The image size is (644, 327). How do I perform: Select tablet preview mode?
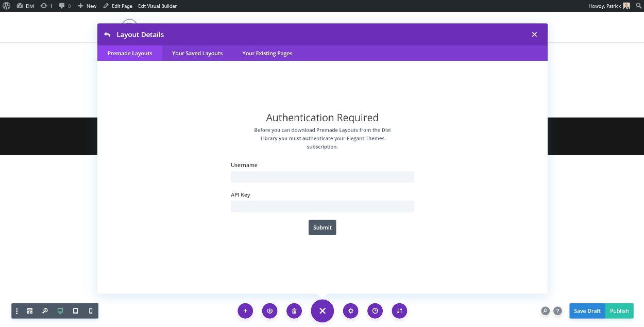pyautogui.click(x=75, y=311)
